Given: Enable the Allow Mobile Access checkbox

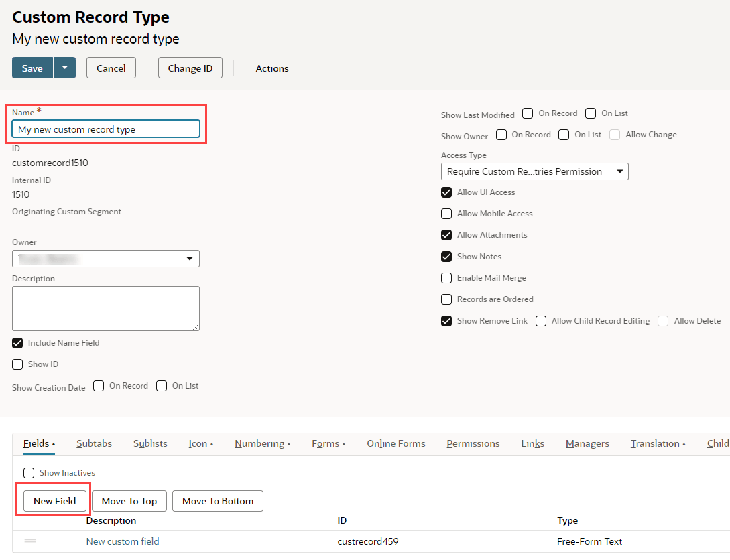Looking at the screenshot, I should [446, 214].
